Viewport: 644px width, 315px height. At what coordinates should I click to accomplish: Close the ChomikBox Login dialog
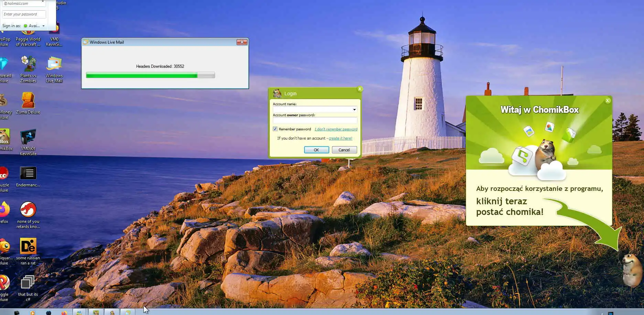pyautogui.click(x=360, y=89)
